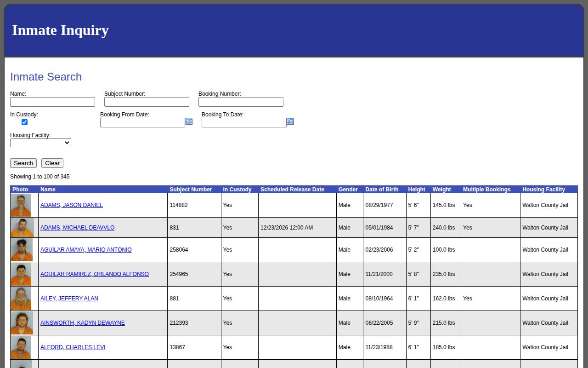Screen dimensions: 588x368
Task: Open AINSWORTH, KADYN DEWAYNE inmate record
Action: (83, 323)
